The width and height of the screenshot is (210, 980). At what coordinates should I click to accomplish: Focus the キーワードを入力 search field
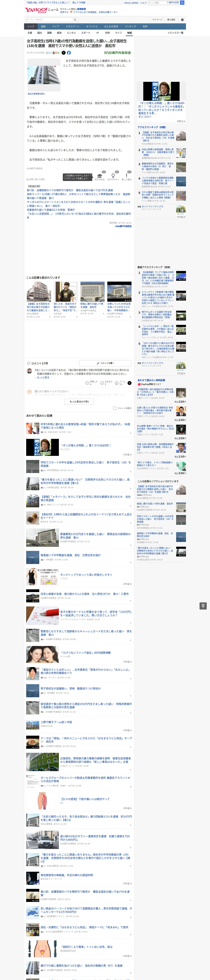(49, 20)
